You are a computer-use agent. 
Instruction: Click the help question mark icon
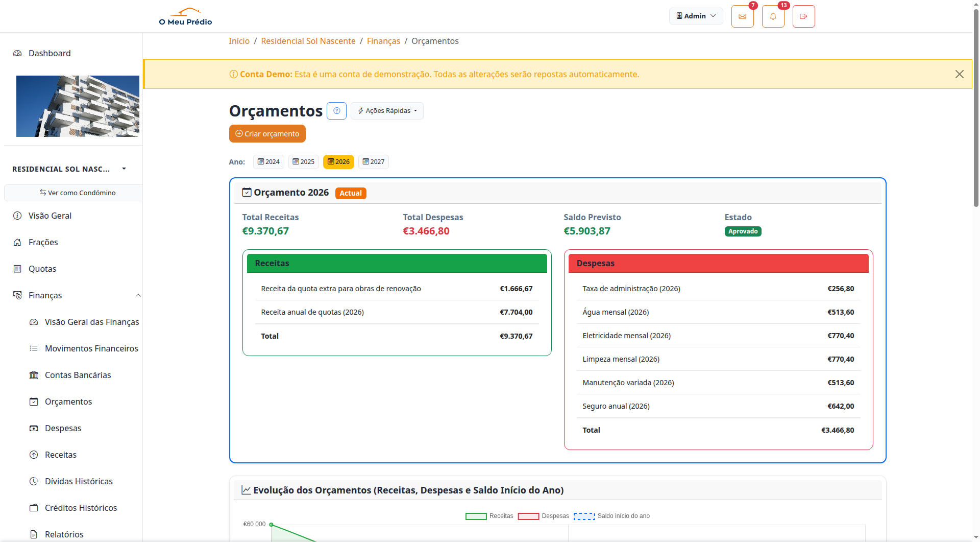336,111
